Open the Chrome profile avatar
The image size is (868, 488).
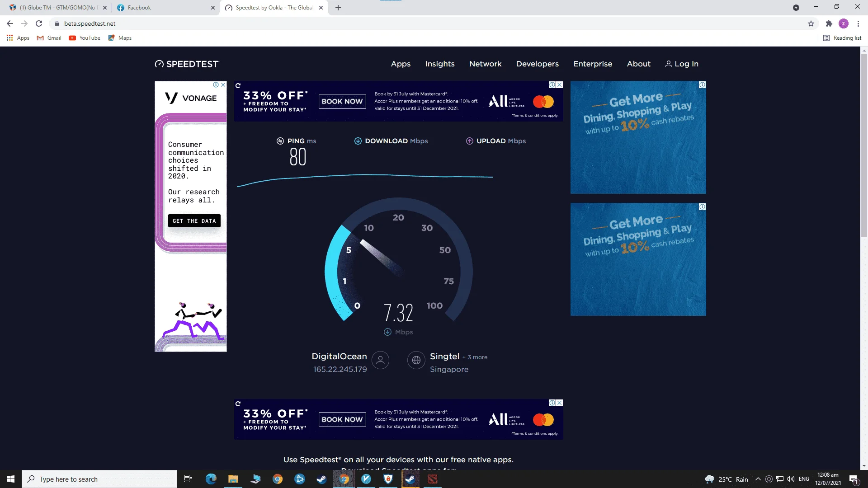click(844, 23)
